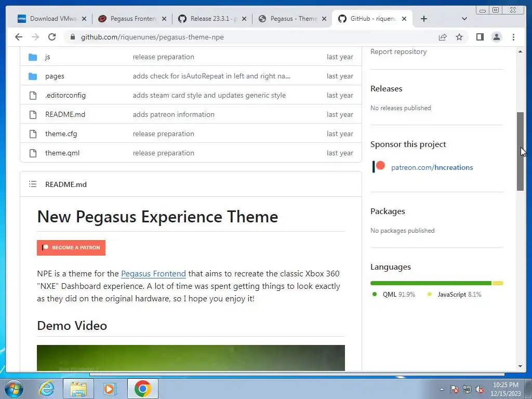
Task: Click the scrollbar up arrow
Action: 520,51
